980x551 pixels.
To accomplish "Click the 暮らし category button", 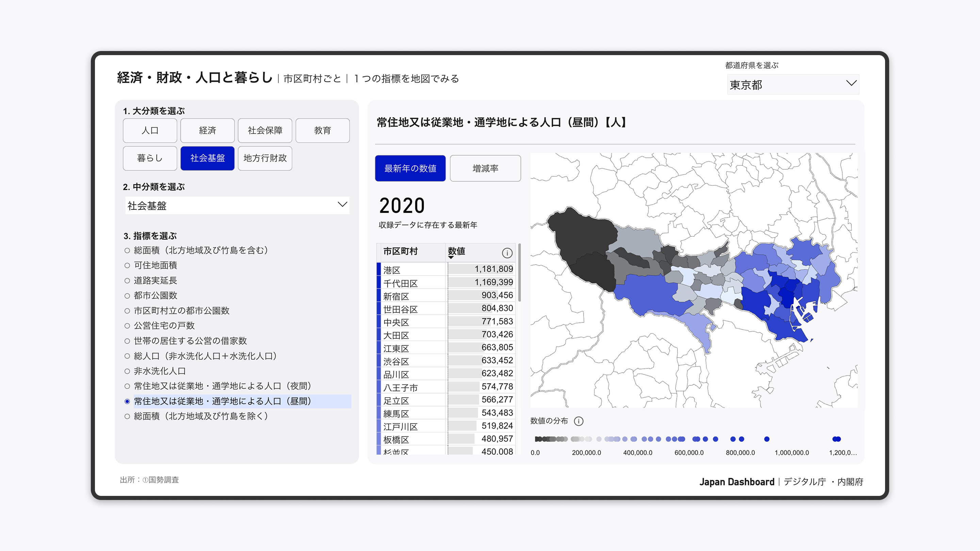I will coord(149,158).
